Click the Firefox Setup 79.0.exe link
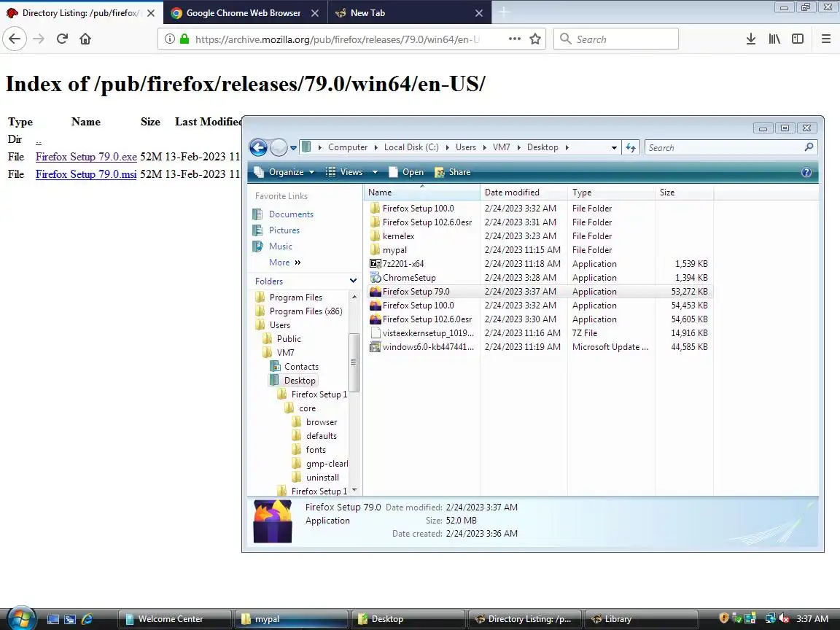 click(86, 157)
